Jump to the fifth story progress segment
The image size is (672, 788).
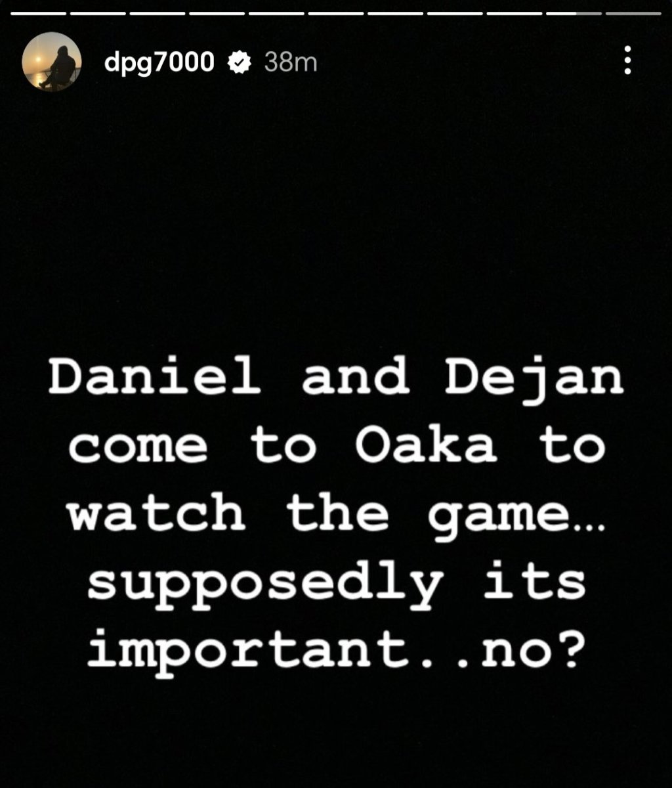(x=276, y=13)
